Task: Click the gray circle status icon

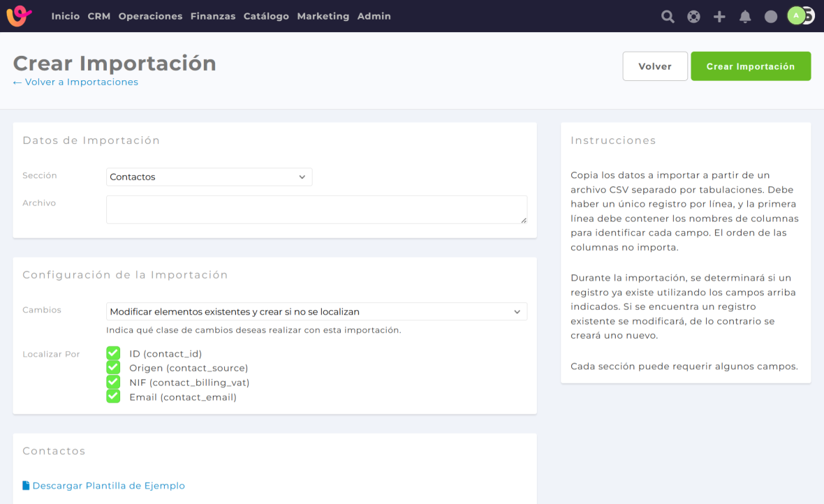Action: pyautogui.click(x=771, y=17)
